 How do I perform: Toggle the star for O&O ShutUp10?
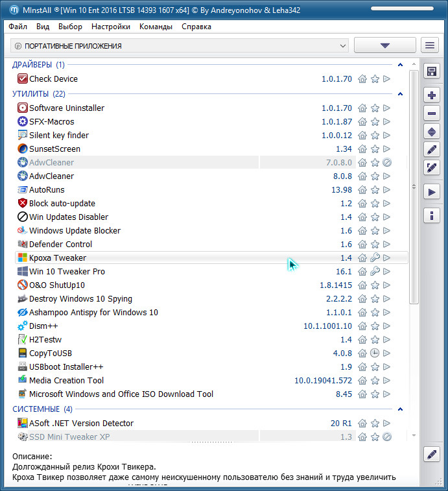(375, 285)
